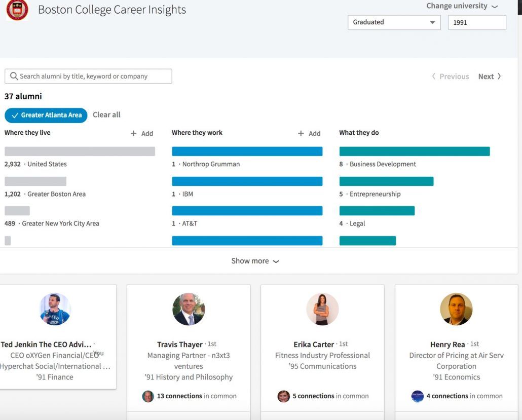Click Director of Pricing at Air Serv text
Image resolution: width=522 pixels, height=420 pixels.
[457, 361]
